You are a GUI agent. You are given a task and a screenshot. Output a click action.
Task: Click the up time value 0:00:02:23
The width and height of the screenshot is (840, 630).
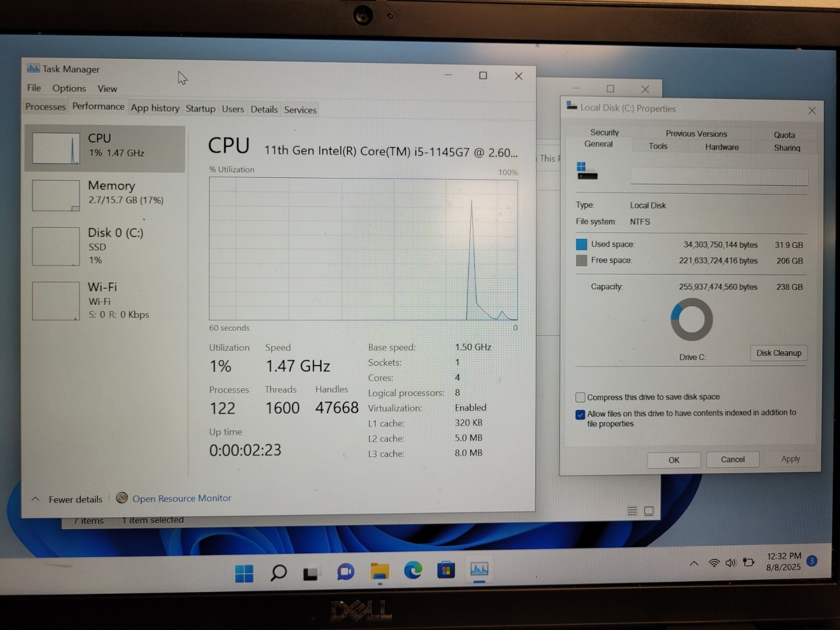pyautogui.click(x=245, y=450)
